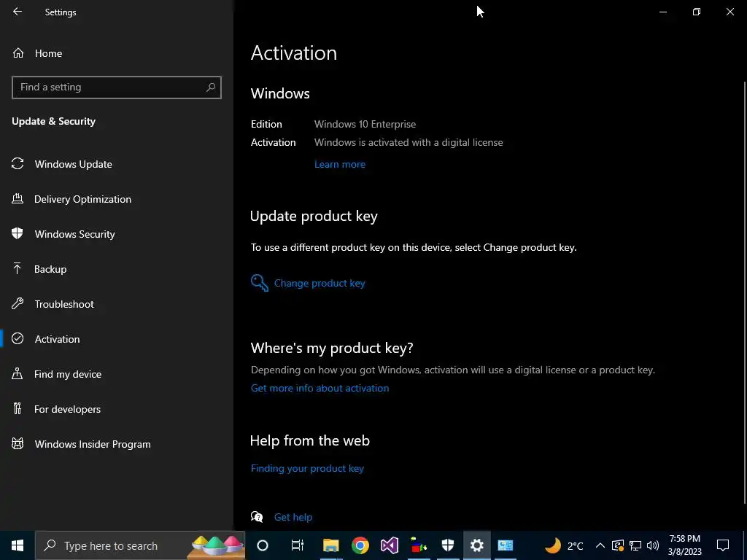The image size is (747, 560).
Task: Open the Windows Start menu
Action: 18,545
